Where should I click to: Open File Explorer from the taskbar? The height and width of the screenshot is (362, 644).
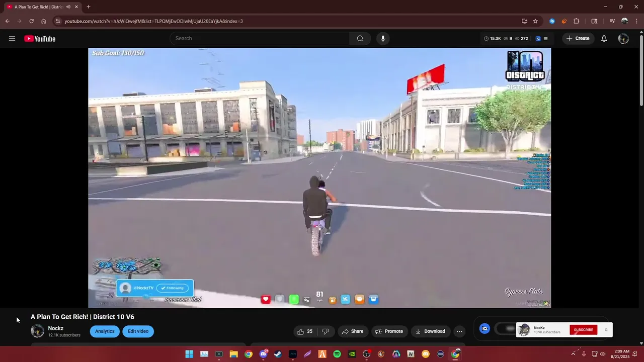(233, 354)
